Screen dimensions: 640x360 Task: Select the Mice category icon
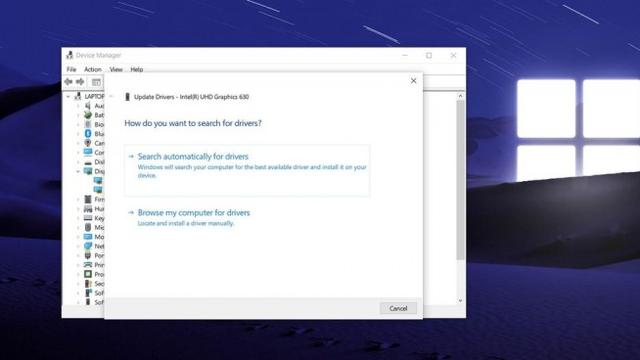click(x=88, y=227)
